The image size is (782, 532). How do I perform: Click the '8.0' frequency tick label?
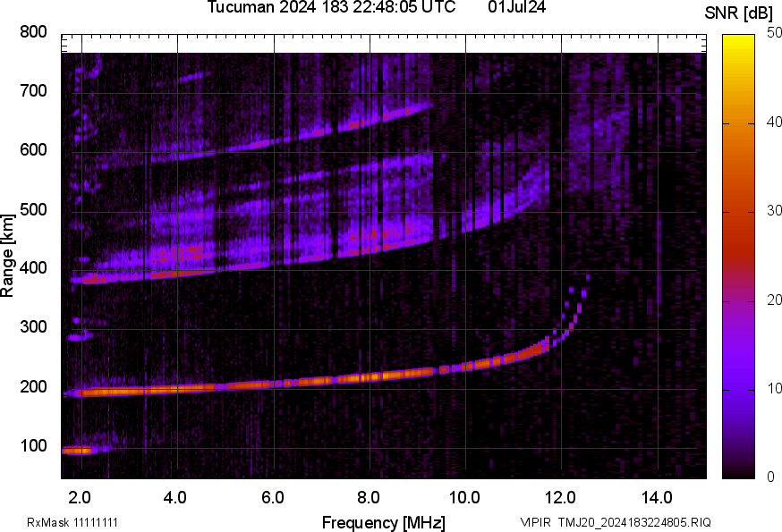pos(368,497)
